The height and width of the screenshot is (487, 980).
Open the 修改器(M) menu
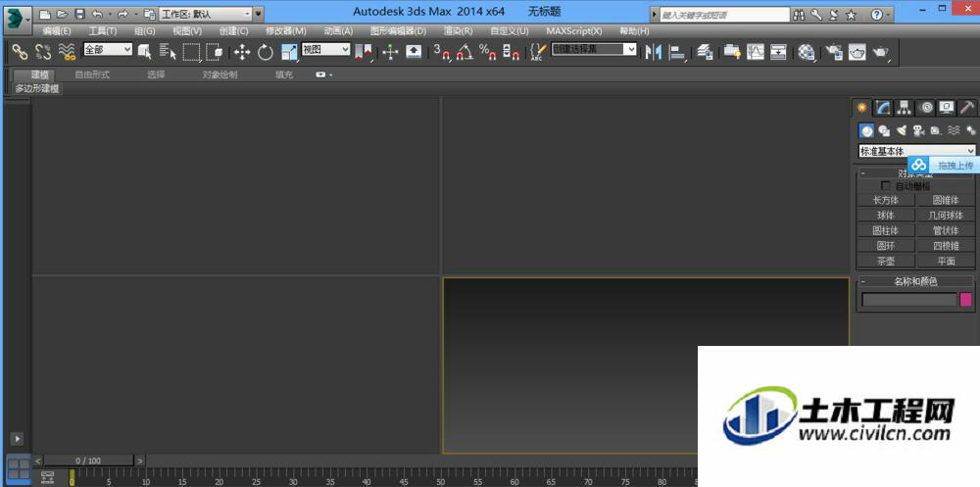point(285,30)
